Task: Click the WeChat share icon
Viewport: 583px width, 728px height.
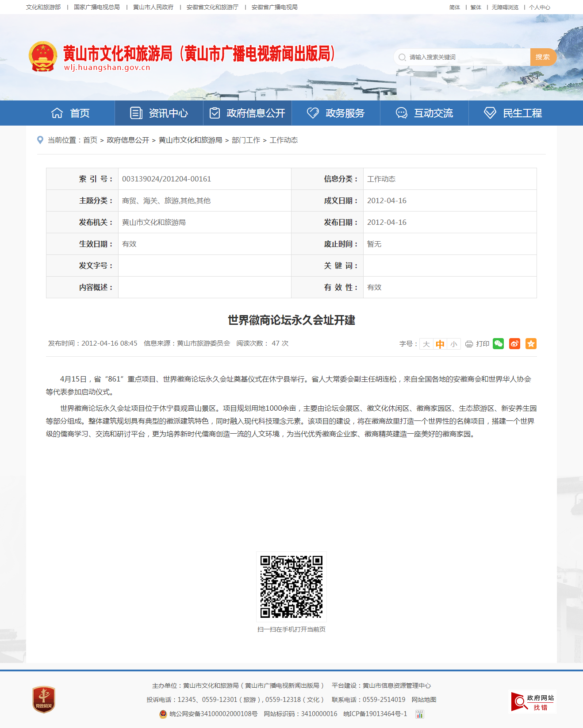Action: click(498, 344)
